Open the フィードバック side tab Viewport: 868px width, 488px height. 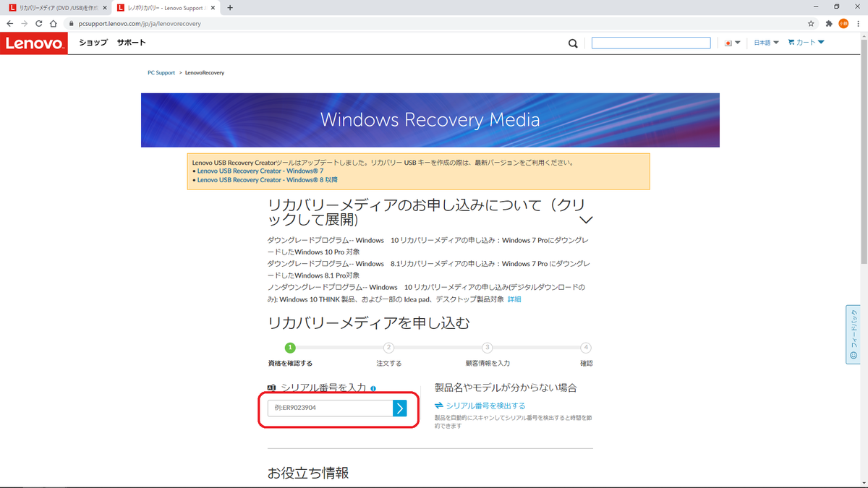coord(853,334)
